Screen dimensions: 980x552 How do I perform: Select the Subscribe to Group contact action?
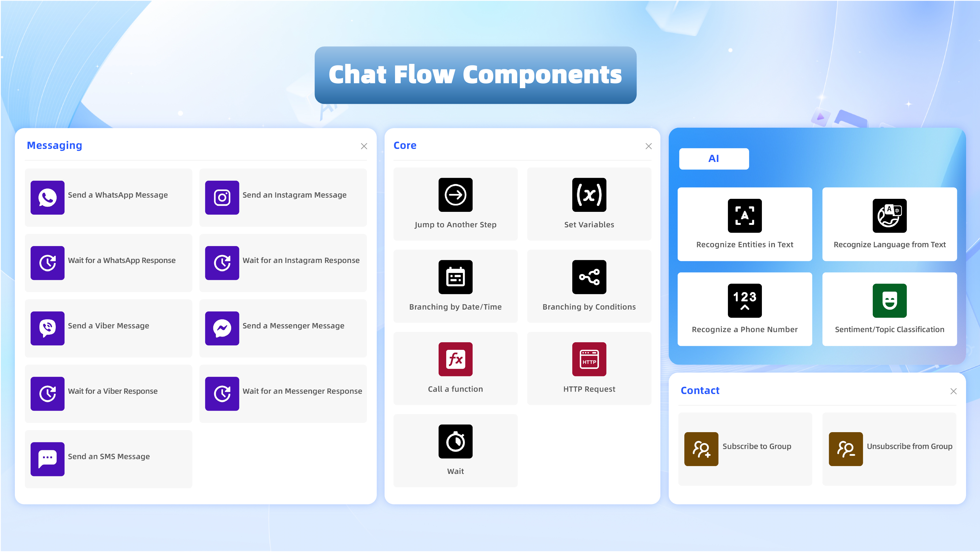point(745,449)
